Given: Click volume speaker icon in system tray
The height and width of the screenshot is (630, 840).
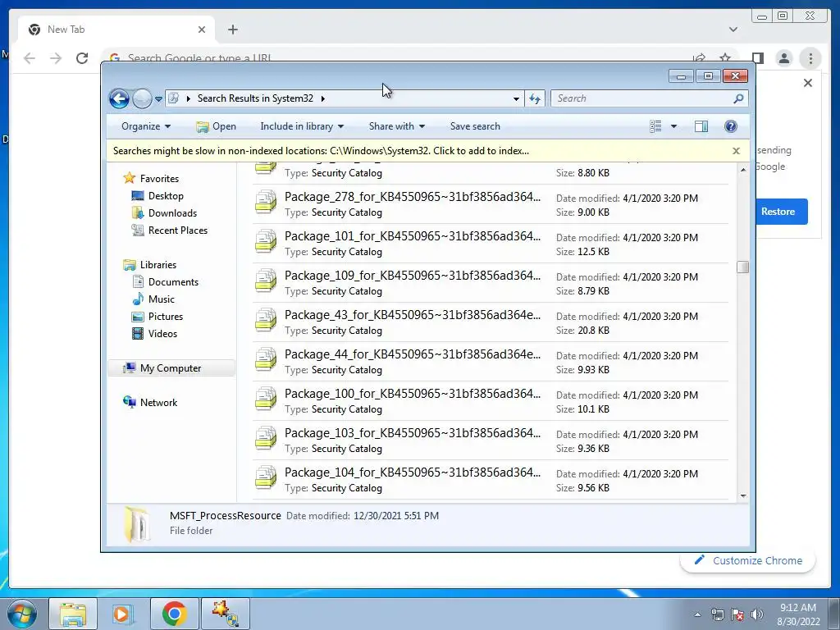Looking at the screenshot, I should coord(756,614).
